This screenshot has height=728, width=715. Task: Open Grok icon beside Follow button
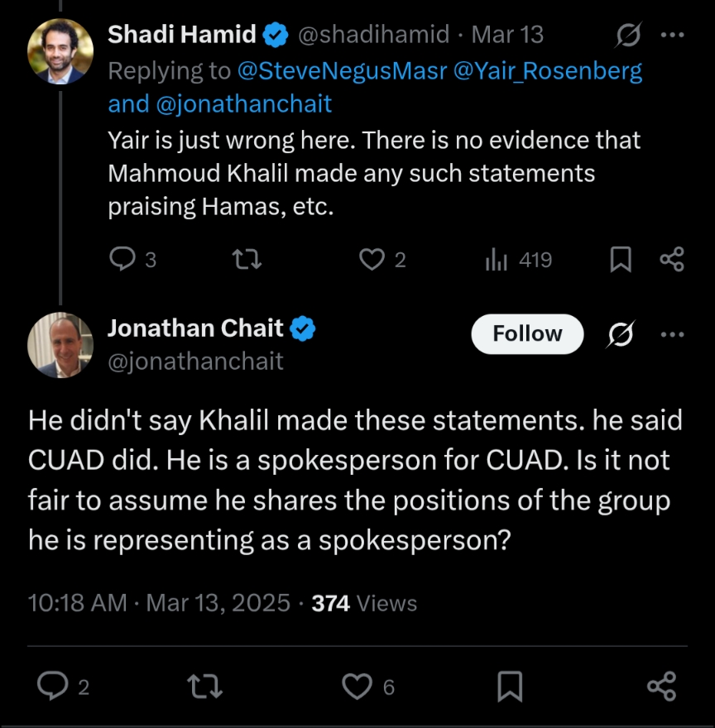click(621, 334)
